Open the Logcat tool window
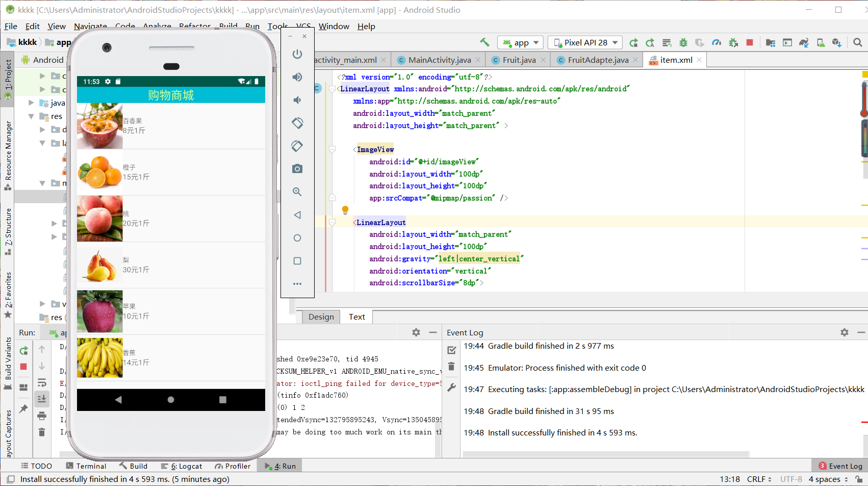The height and width of the screenshot is (486, 868). [x=182, y=466]
